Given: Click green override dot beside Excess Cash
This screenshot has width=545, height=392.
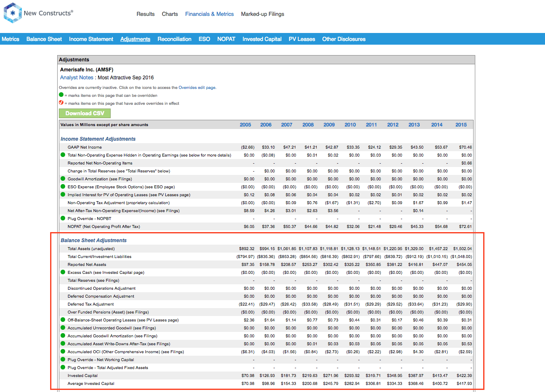Looking at the screenshot, I should (63, 272).
